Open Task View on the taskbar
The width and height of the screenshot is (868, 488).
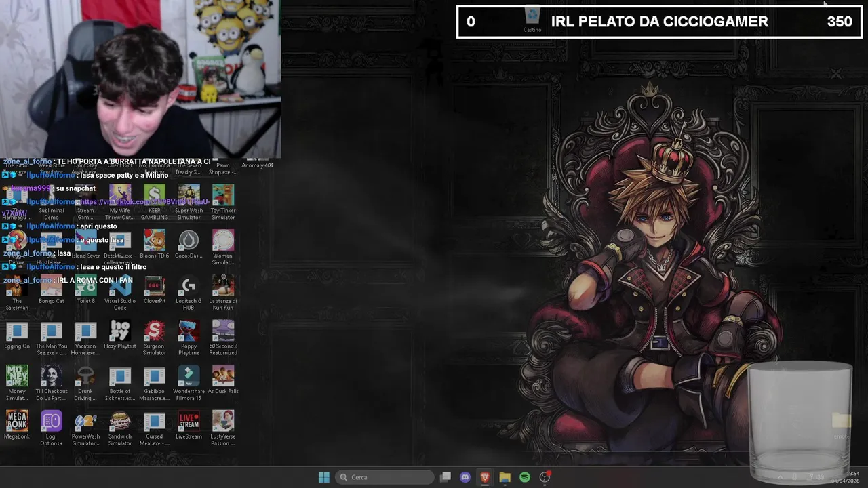click(x=446, y=477)
